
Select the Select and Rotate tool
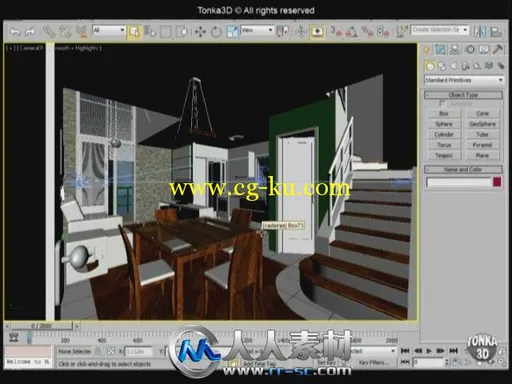pyautogui.click(x=216, y=32)
